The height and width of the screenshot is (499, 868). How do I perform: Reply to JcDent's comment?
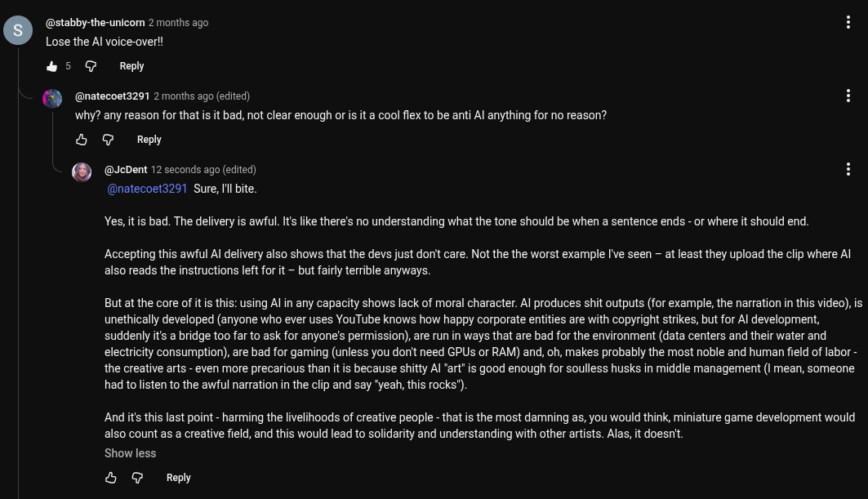(178, 478)
